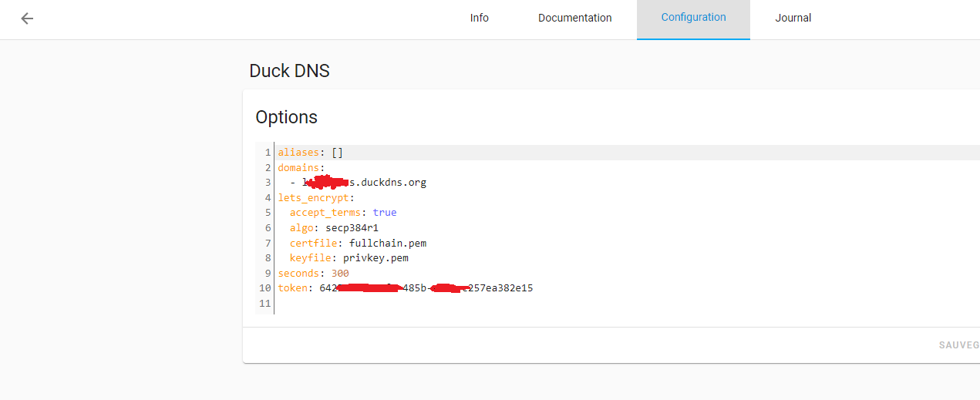Click the 'seconds: 300' line
This screenshot has width=980, height=400.
314,273
